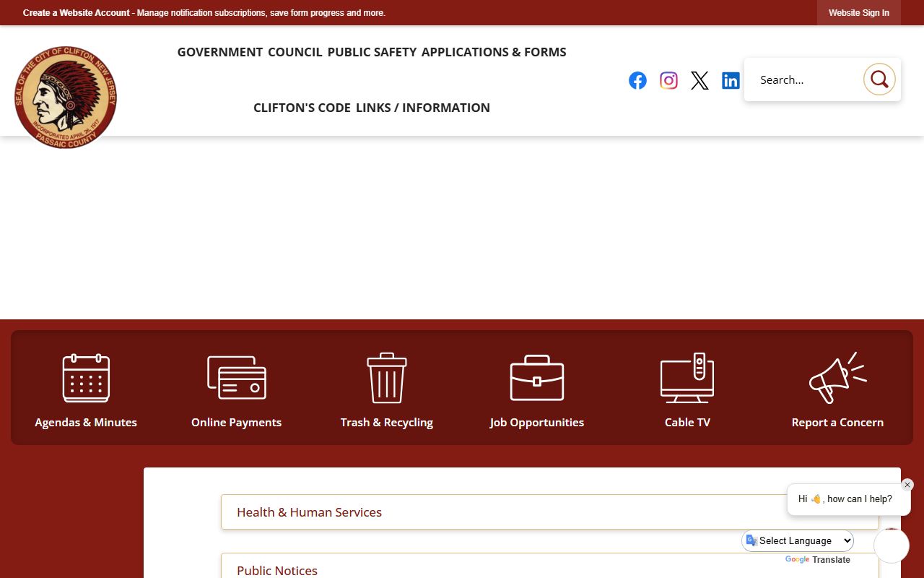Viewport: 924px width, 578px height.
Task: Click the Create a Website Account link
Action: pos(77,13)
